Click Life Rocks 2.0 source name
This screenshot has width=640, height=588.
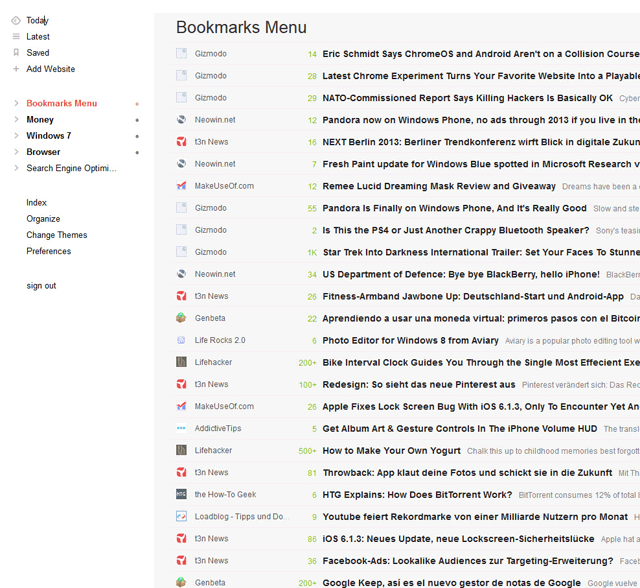[220, 340]
